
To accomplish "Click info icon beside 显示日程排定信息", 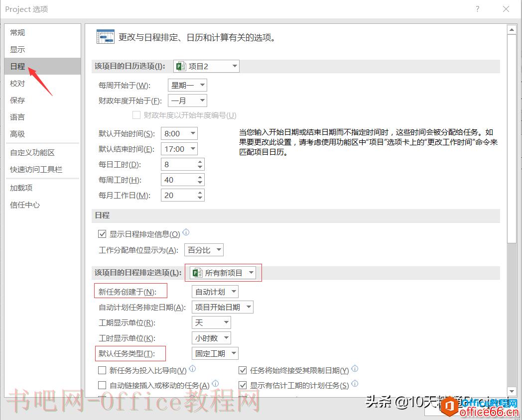I will tap(186, 232).
